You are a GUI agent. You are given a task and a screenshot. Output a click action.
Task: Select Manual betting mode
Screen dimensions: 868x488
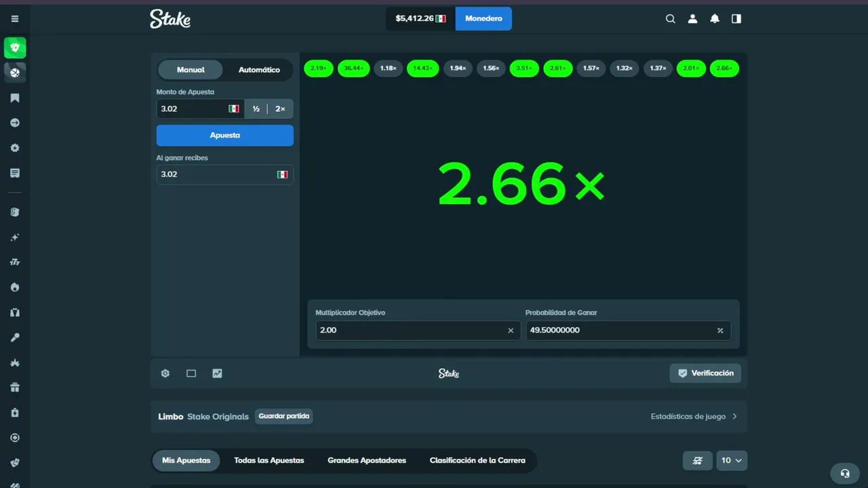(191, 70)
